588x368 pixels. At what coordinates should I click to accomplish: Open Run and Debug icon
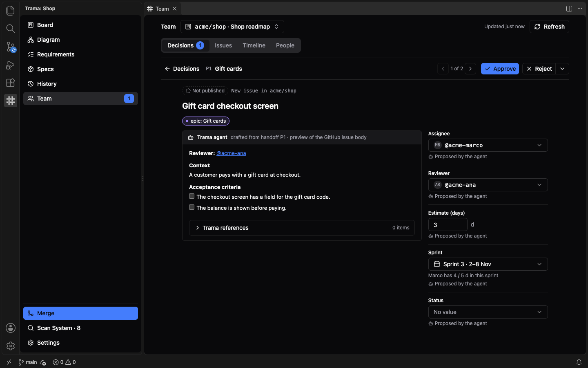(x=11, y=65)
